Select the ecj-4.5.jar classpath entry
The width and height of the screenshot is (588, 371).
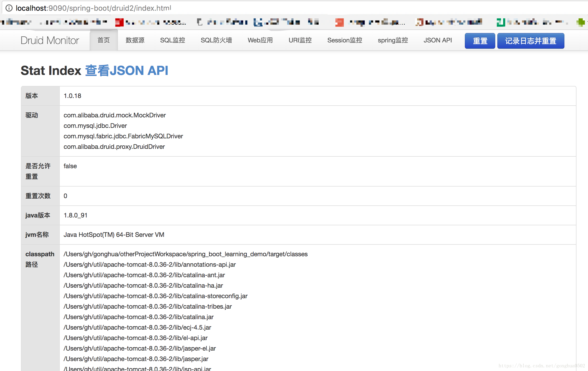coord(137,328)
